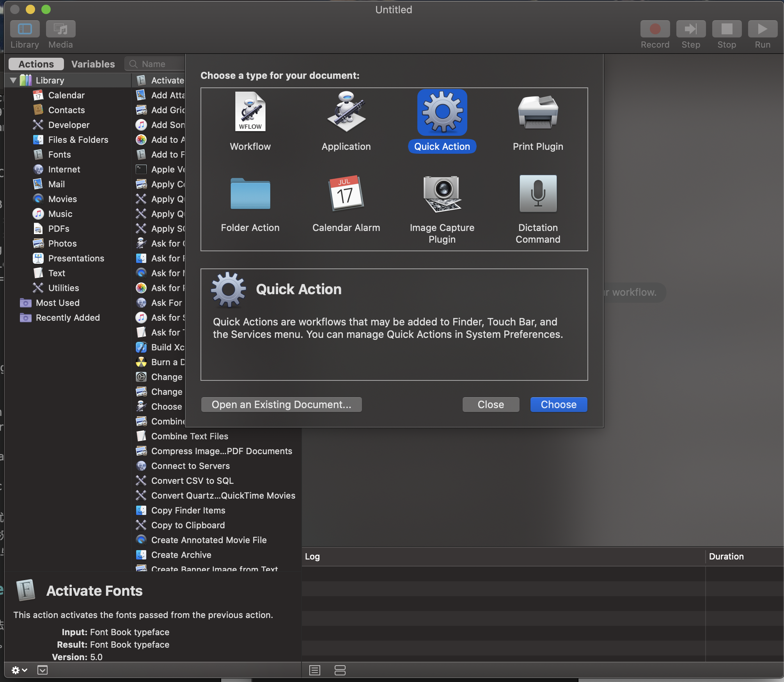
Task: Select the Dictation Command microphone icon
Action: 538,193
